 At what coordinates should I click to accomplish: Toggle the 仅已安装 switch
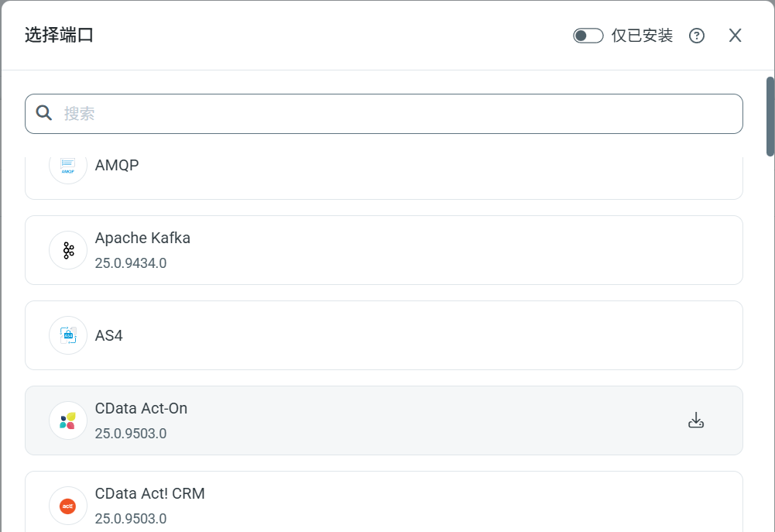(x=588, y=36)
